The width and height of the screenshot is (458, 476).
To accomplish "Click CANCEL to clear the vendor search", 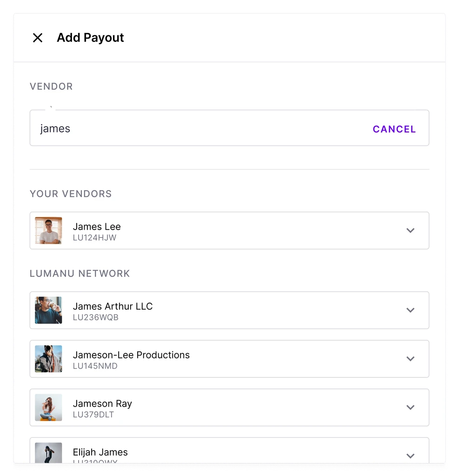I will coord(394,129).
